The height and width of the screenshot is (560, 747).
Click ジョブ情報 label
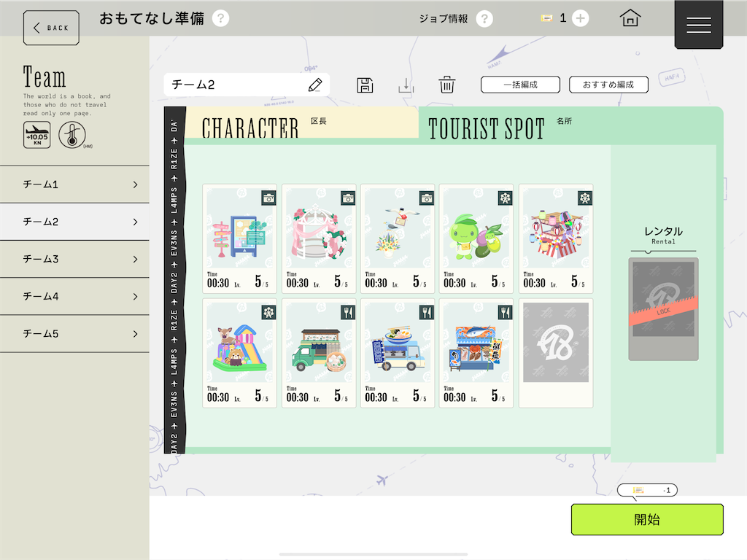[x=443, y=18]
